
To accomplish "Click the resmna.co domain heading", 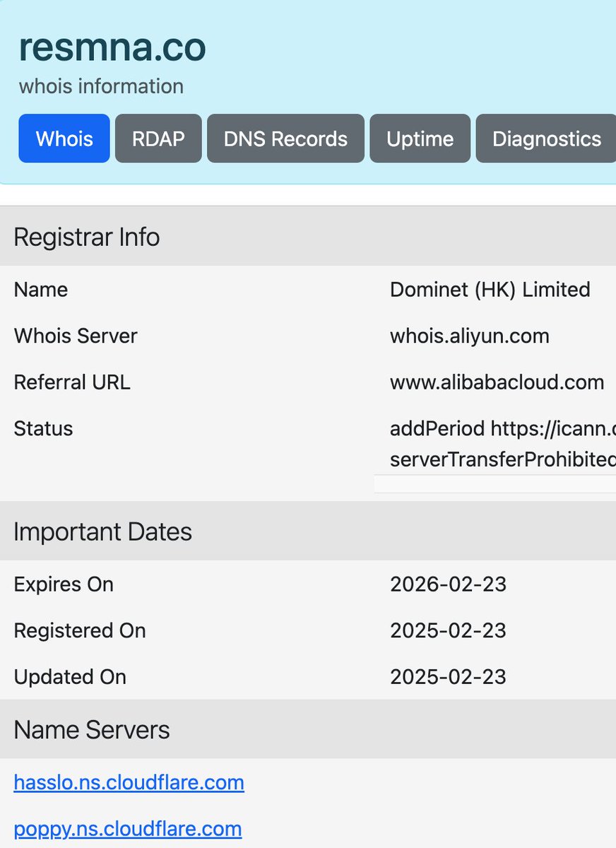I will [112, 47].
